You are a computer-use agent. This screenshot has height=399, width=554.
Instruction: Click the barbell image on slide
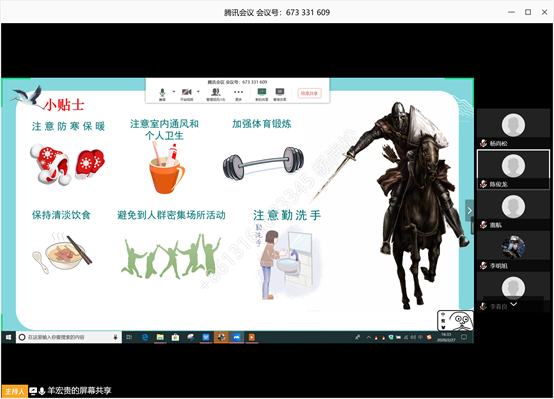(264, 164)
